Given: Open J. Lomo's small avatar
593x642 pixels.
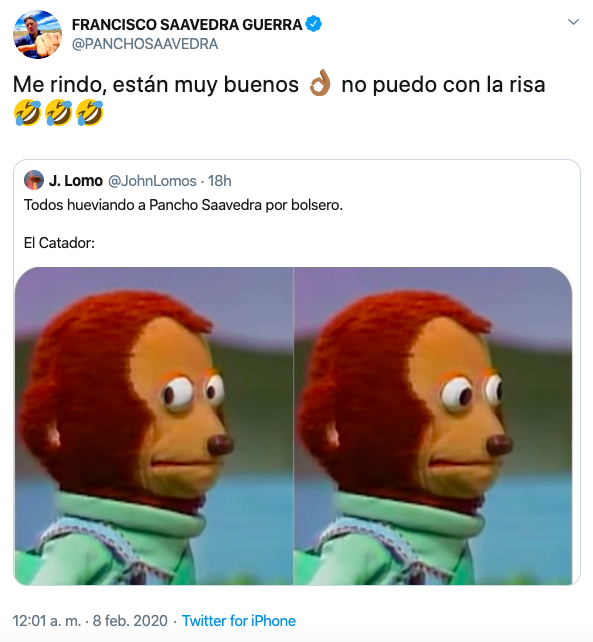Looking at the screenshot, I should 34,180.
